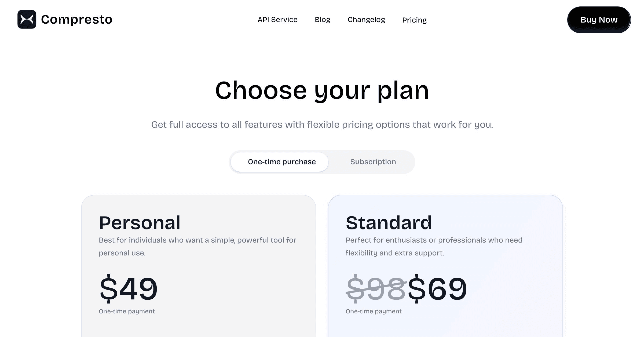Open the API Service page
644x337 pixels.
277,20
